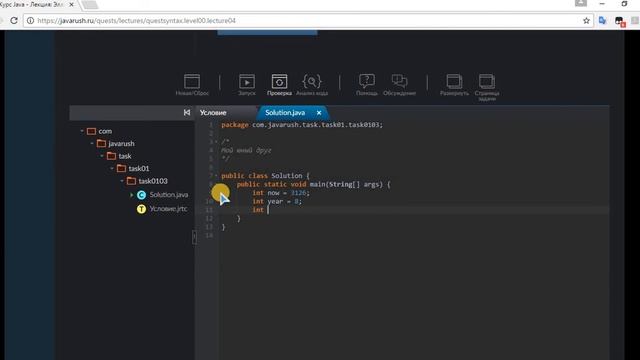Open Условие.jrtc in the file tree
Image resolution: width=640 pixels, height=360 pixels.
click(168, 209)
